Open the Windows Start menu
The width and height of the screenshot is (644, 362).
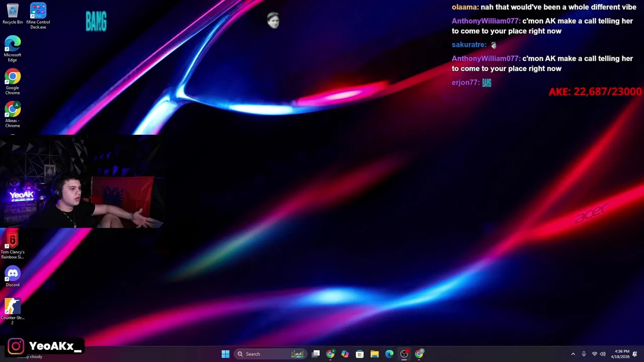point(225,354)
